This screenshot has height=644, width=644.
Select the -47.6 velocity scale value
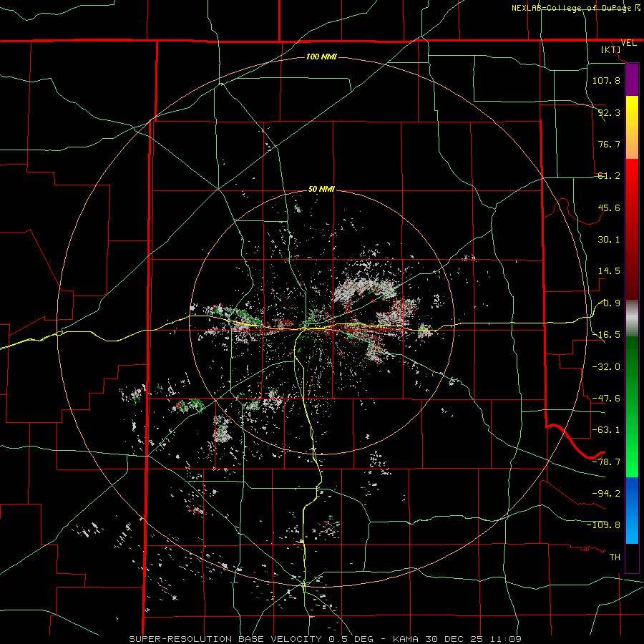point(606,399)
